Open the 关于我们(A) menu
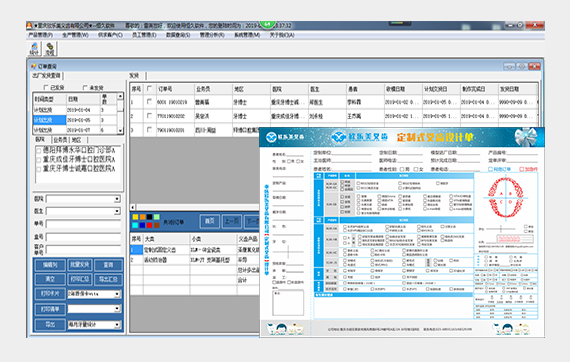This screenshot has width=570, height=362. [282, 35]
